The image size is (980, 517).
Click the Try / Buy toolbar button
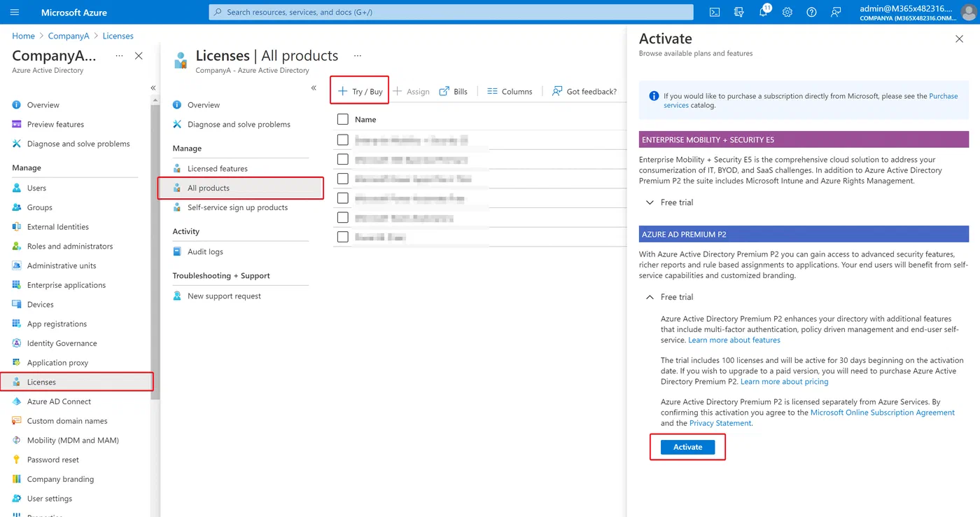pos(360,91)
